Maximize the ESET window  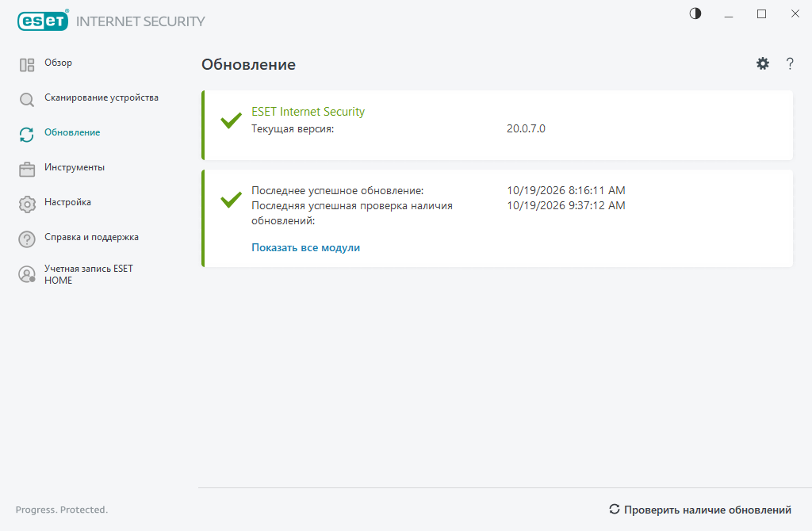[x=761, y=14]
